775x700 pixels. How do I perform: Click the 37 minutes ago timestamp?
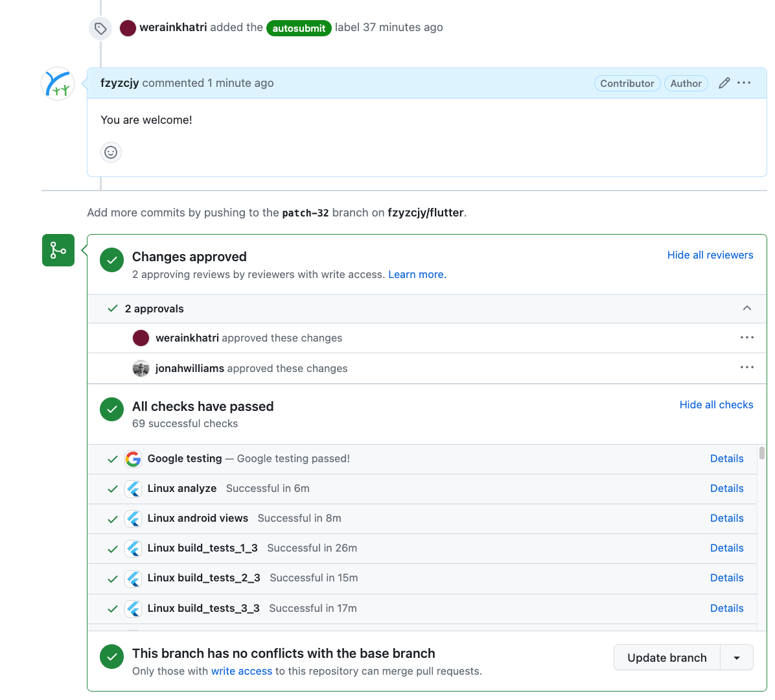point(403,27)
